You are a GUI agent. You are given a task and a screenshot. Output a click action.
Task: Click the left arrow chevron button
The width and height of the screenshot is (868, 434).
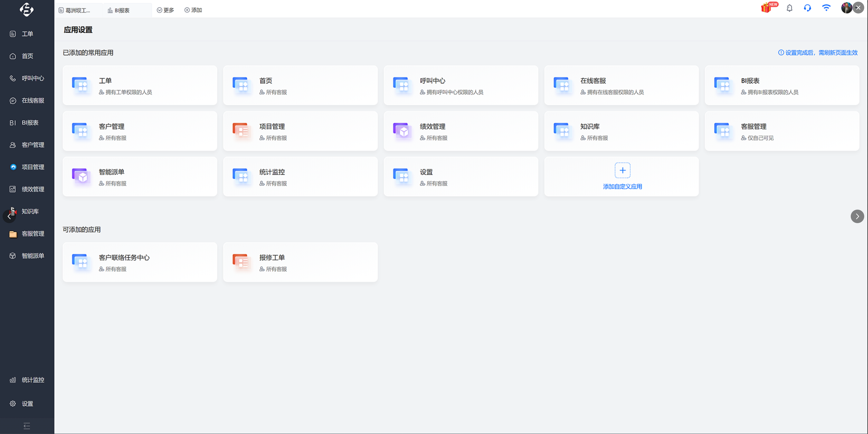coord(9,217)
